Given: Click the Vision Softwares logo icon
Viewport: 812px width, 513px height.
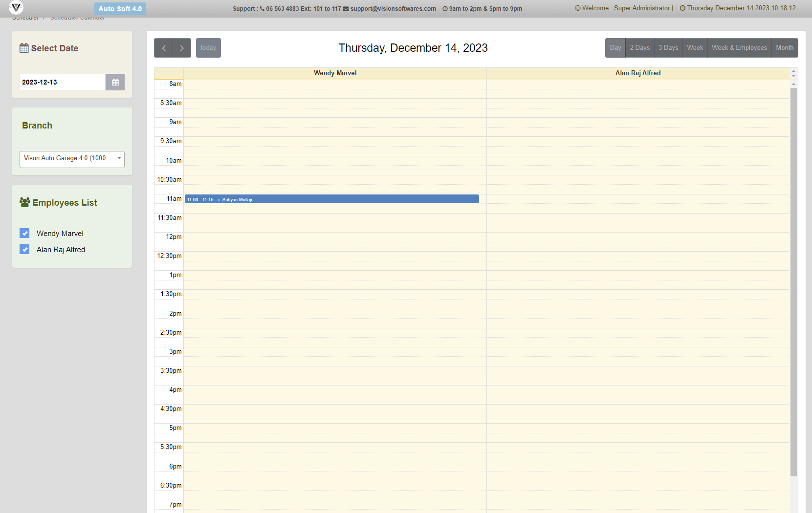Looking at the screenshot, I should click(x=16, y=7).
